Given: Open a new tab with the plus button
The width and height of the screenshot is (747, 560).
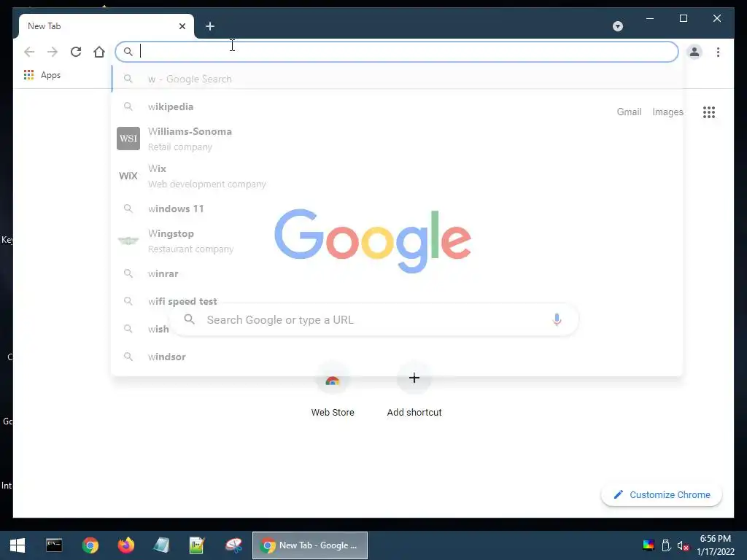Looking at the screenshot, I should [210, 26].
